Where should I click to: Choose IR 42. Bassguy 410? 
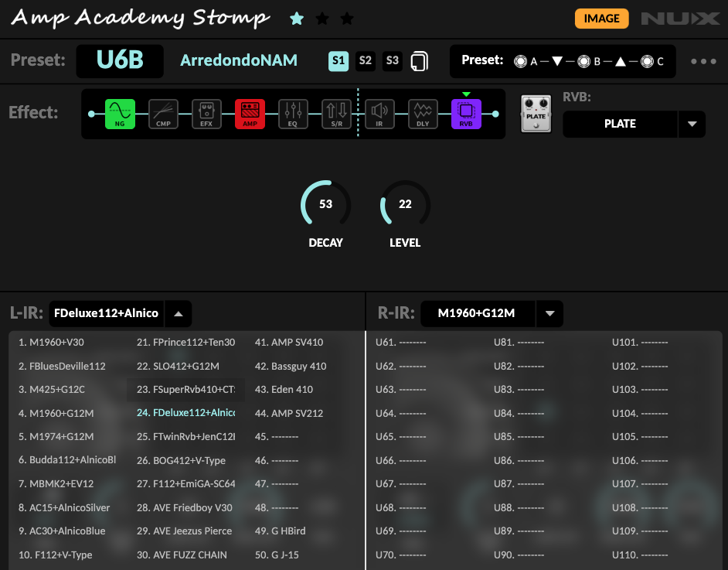pyautogui.click(x=290, y=366)
